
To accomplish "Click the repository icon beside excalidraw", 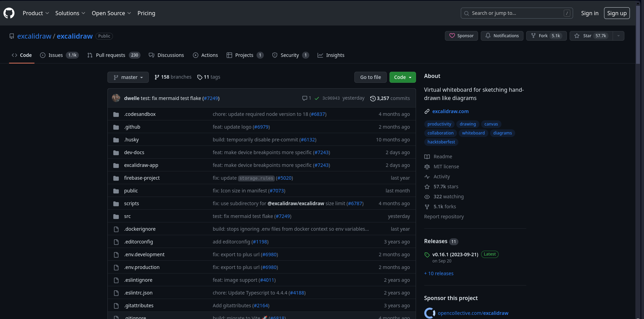I will coord(12,36).
